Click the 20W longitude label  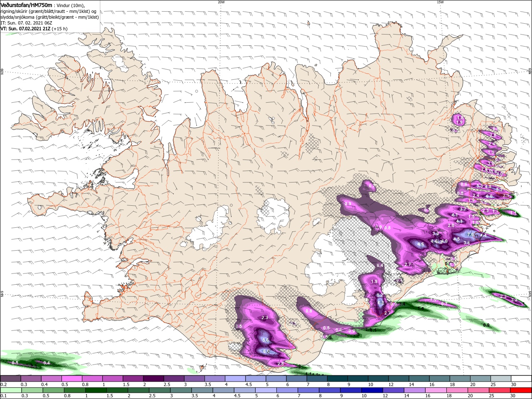pos(221,2)
